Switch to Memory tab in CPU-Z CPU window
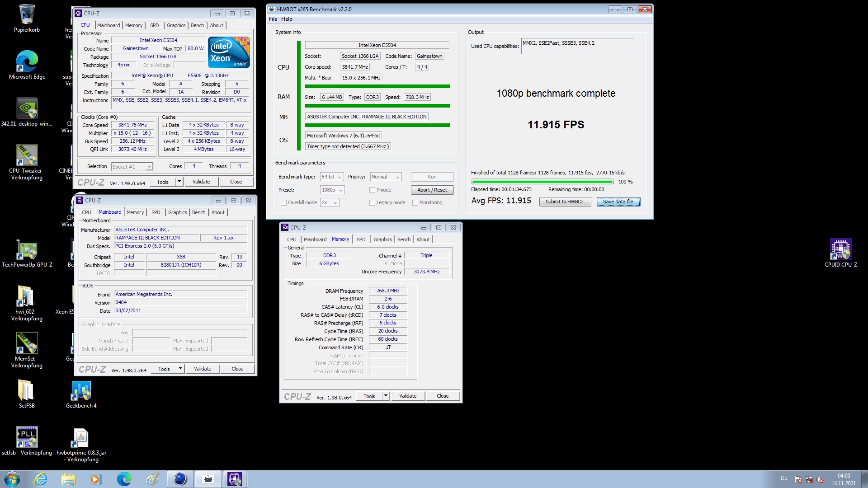 [134, 25]
